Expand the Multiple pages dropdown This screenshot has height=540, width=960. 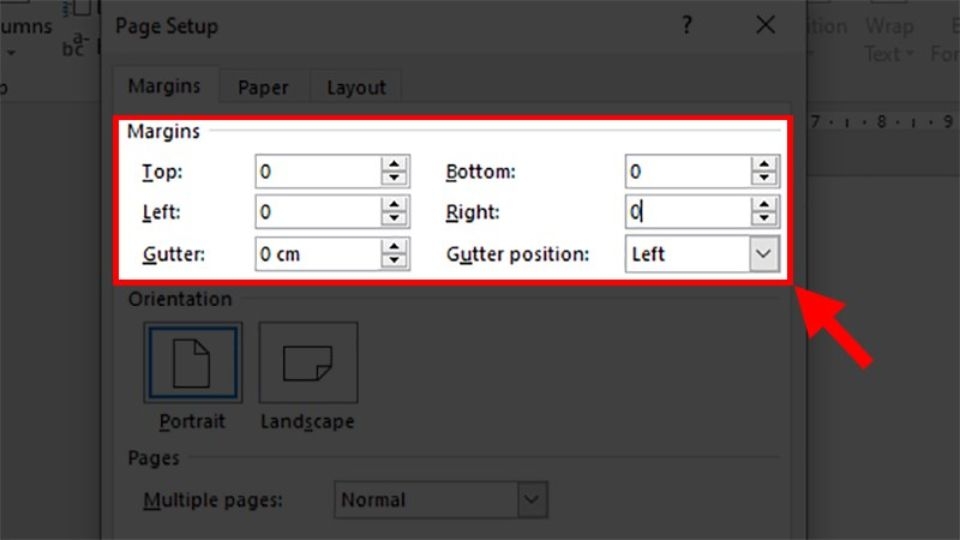[533, 499]
